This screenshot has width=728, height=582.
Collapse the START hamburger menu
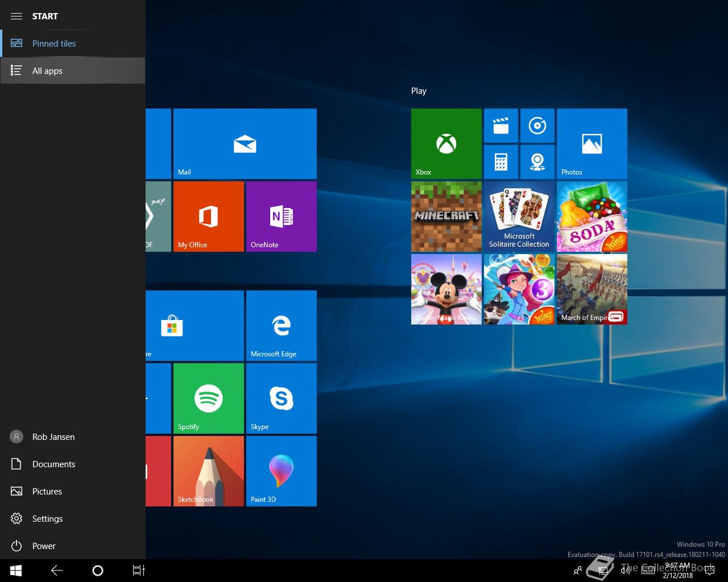tap(16, 16)
